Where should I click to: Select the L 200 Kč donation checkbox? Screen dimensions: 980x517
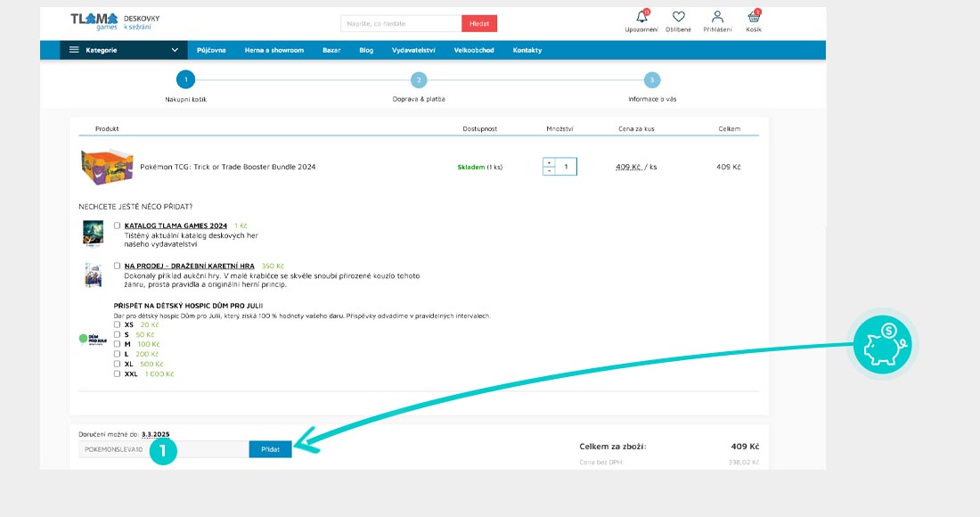coord(117,354)
